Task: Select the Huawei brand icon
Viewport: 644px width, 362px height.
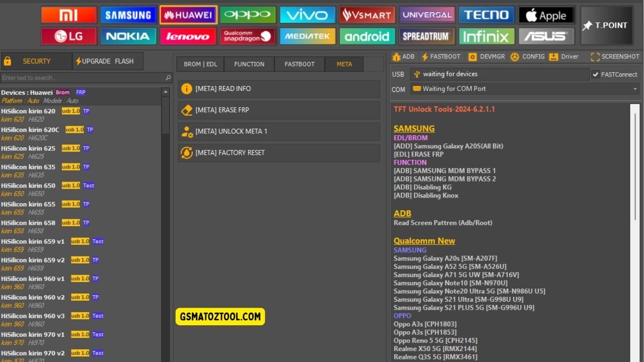Action: [x=188, y=15]
